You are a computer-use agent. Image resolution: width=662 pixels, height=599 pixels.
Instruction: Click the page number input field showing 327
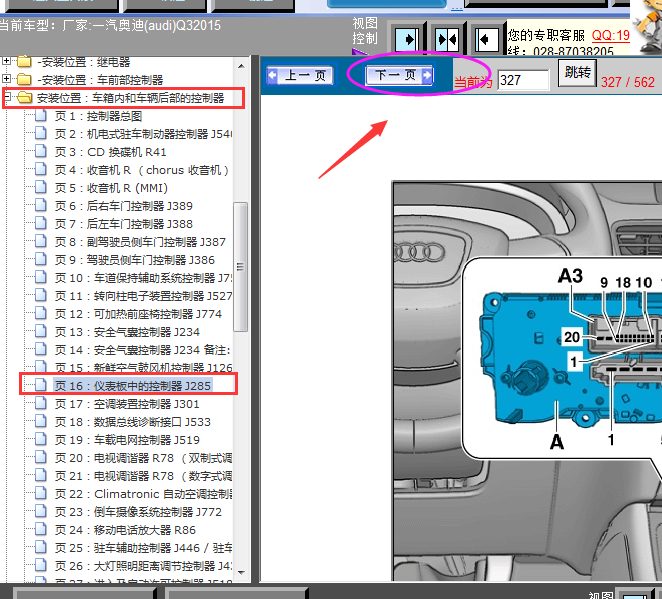click(524, 80)
